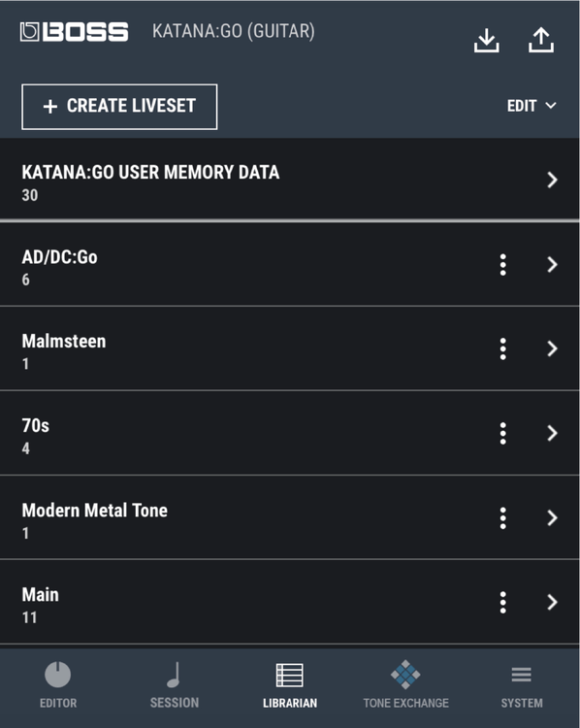Open options menu for Malmsteen liveset
Viewport: 580px width, 728px height.
pyautogui.click(x=503, y=349)
